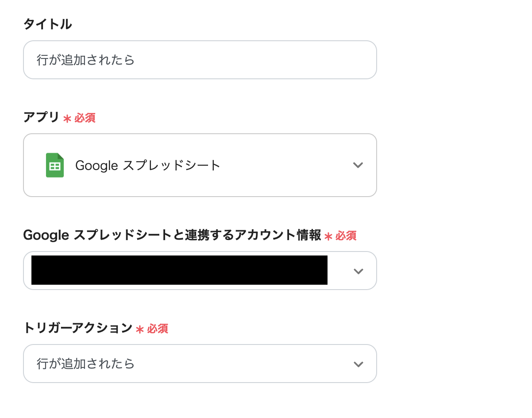Click the アプリ heading label
This screenshot has width=532, height=418.
[x=41, y=117]
